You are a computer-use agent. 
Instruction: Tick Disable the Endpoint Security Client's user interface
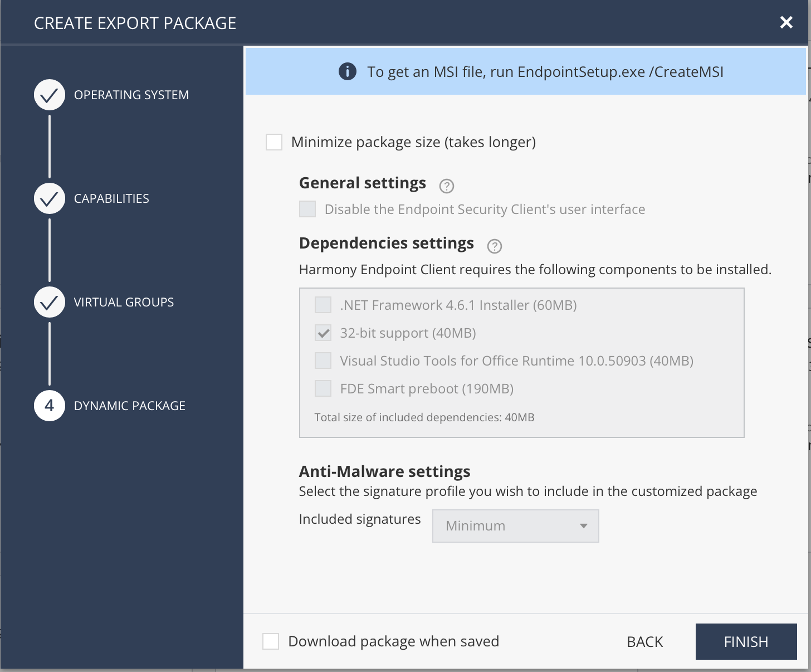(307, 210)
